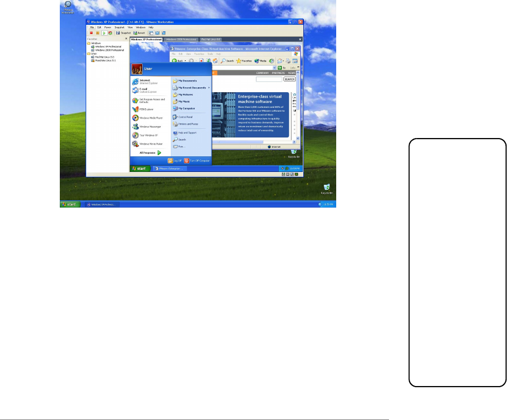Click the Mail icon in IE toolbar
Image resolution: width=507 pixels, height=420 pixels.
[x=280, y=61]
